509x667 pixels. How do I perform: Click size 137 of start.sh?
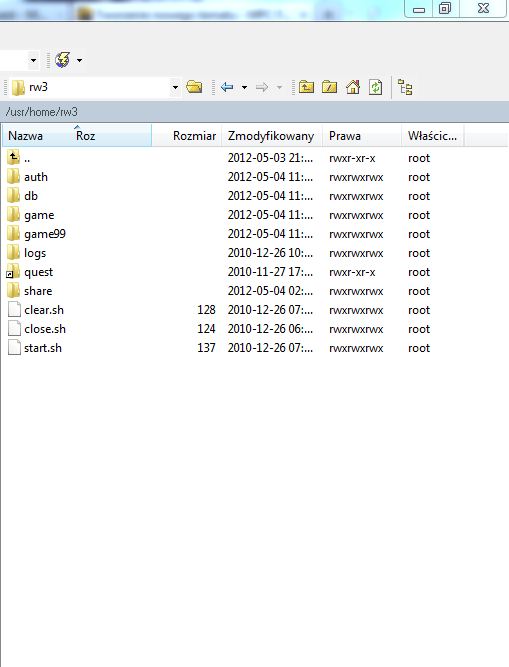tap(206, 348)
